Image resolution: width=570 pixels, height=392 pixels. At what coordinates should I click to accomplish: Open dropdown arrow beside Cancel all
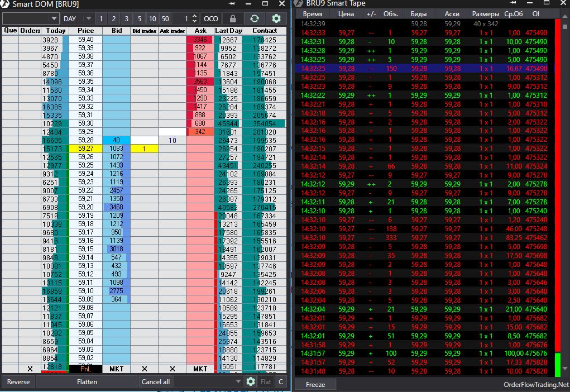pyautogui.click(x=238, y=381)
